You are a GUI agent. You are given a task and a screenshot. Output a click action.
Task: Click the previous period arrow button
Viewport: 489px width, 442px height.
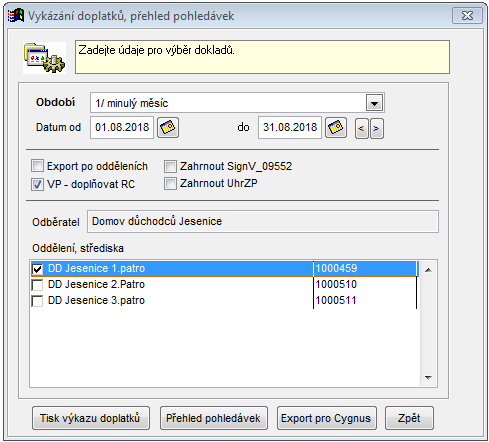362,128
